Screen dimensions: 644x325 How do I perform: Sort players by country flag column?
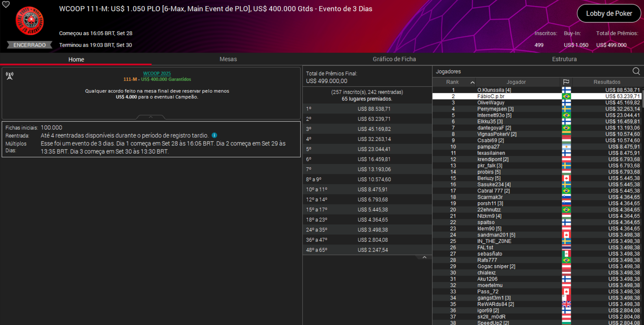(566, 82)
